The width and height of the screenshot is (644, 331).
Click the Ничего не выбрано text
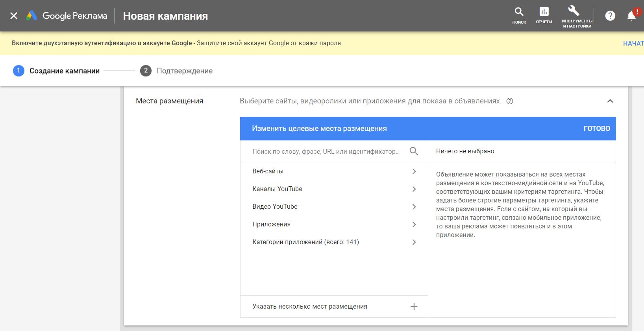click(465, 151)
